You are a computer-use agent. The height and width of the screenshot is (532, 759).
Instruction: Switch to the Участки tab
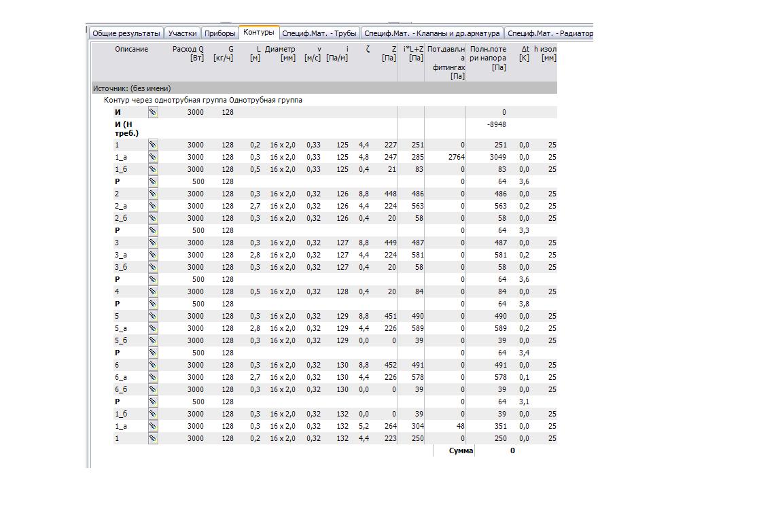[x=182, y=33]
